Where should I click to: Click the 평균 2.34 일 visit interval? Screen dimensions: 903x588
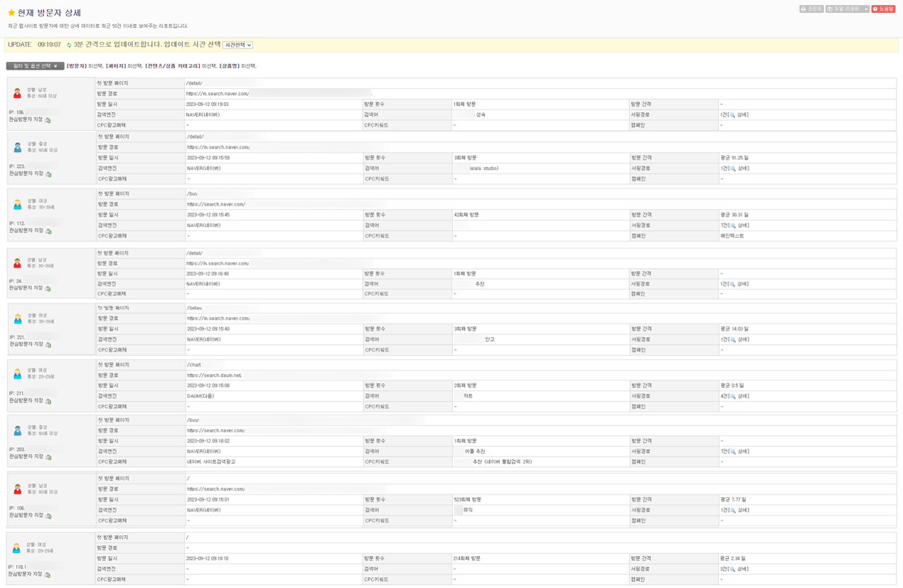pos(733,559)
